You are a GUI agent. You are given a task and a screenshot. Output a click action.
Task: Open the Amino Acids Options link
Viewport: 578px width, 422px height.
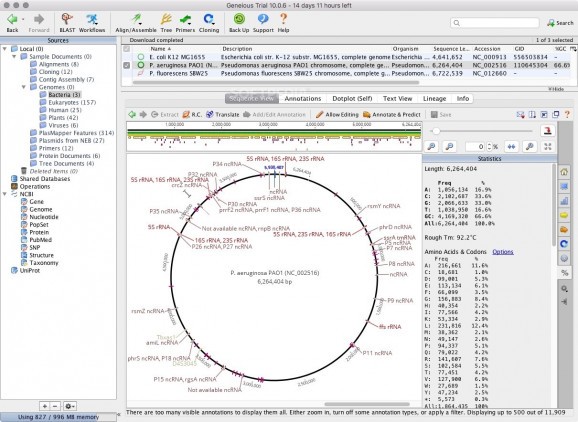(x=503, y=252)
